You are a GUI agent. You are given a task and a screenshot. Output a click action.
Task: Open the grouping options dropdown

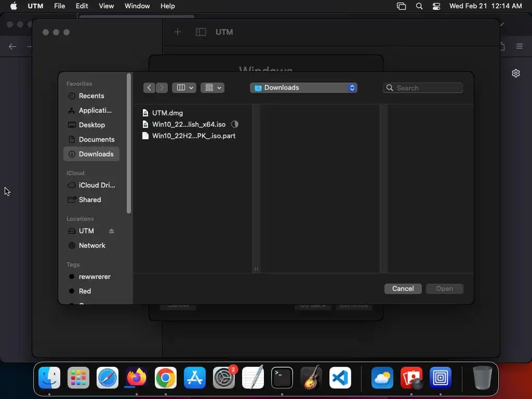212,88
